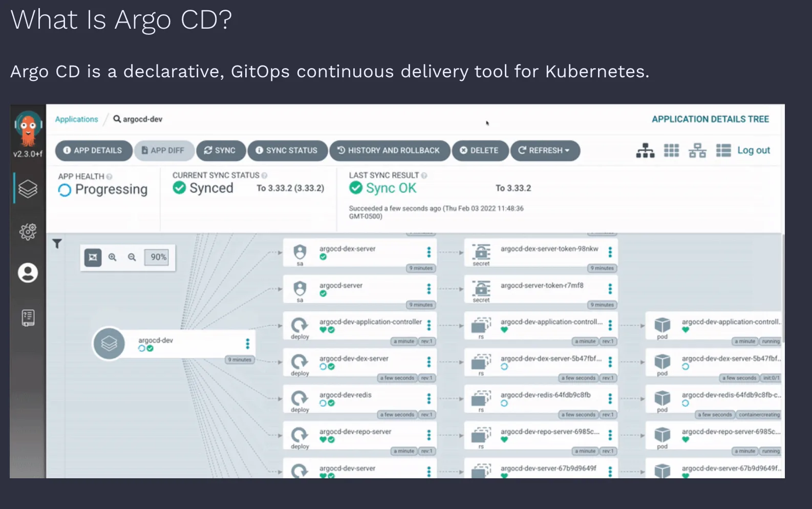The width and height of the screenshot is (812, 509).
Task: Switch to network view icon
Action: pos(697,151)
